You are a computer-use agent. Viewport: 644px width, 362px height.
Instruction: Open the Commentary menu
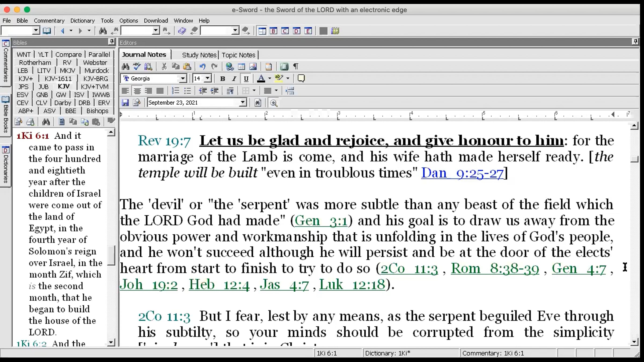tap(49, 21)
